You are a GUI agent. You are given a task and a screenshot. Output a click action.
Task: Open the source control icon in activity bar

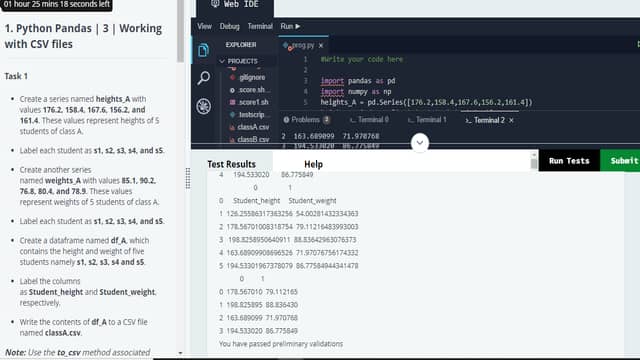pyautogui.click(x=203, y=106)
